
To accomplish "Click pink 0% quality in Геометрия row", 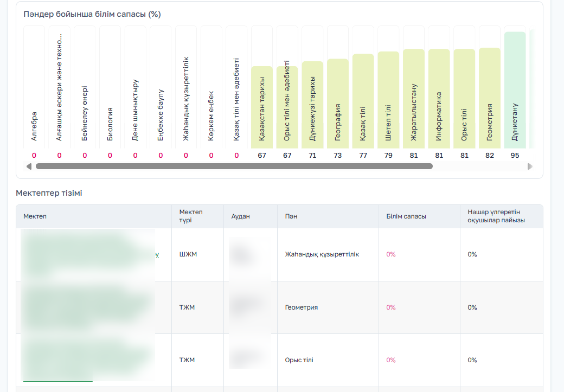I will tap(391, 307).
